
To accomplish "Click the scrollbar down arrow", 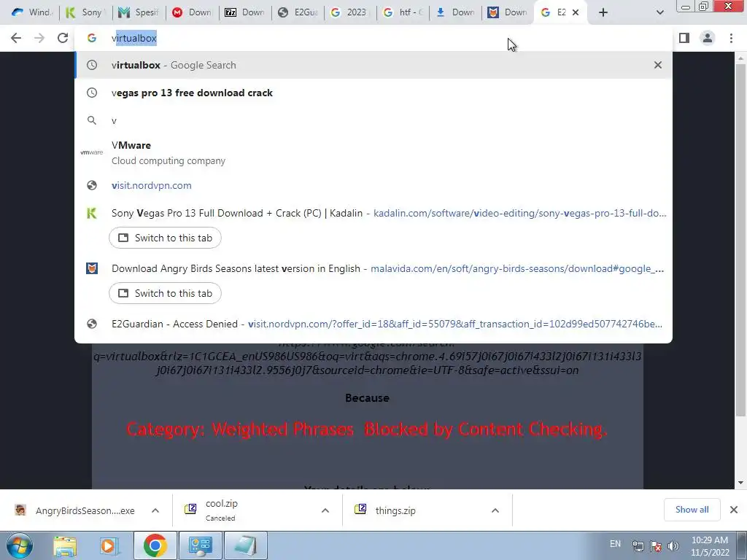I will 740,483.
